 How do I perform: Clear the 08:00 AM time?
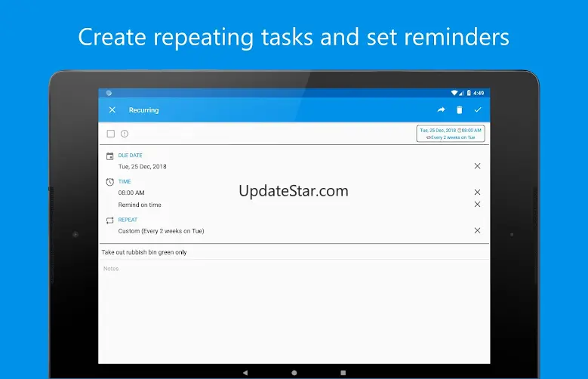click(x=477, y=192)
